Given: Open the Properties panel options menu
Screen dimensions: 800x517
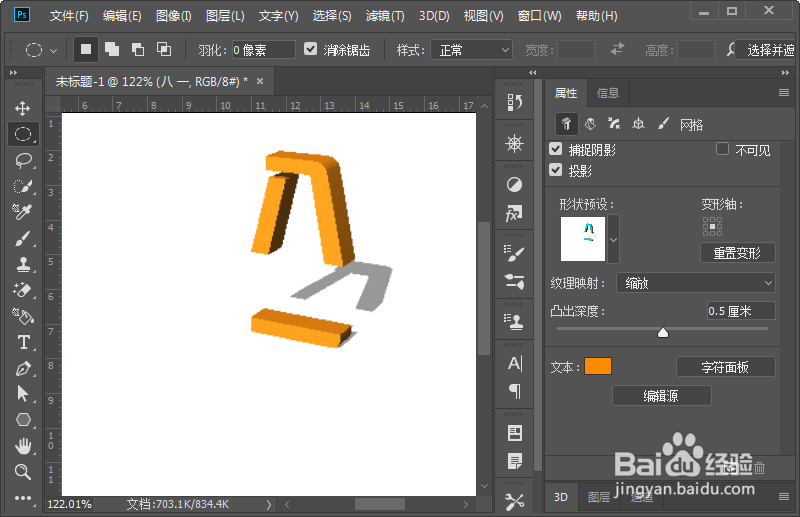Looking at the screenshot, I should 784,92.
